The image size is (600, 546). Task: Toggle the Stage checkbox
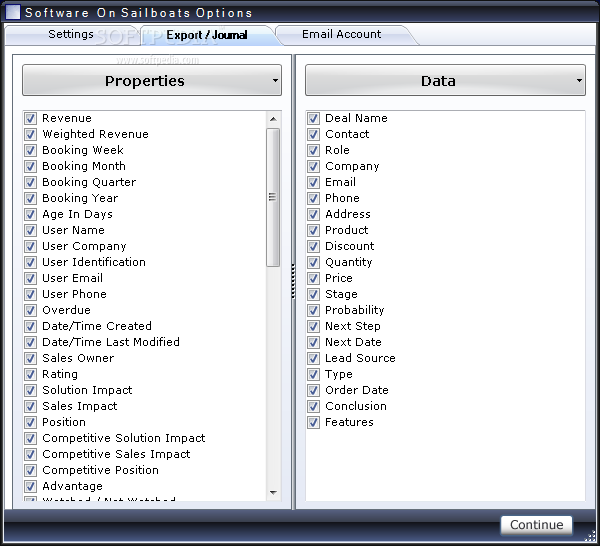pos(313,294)
